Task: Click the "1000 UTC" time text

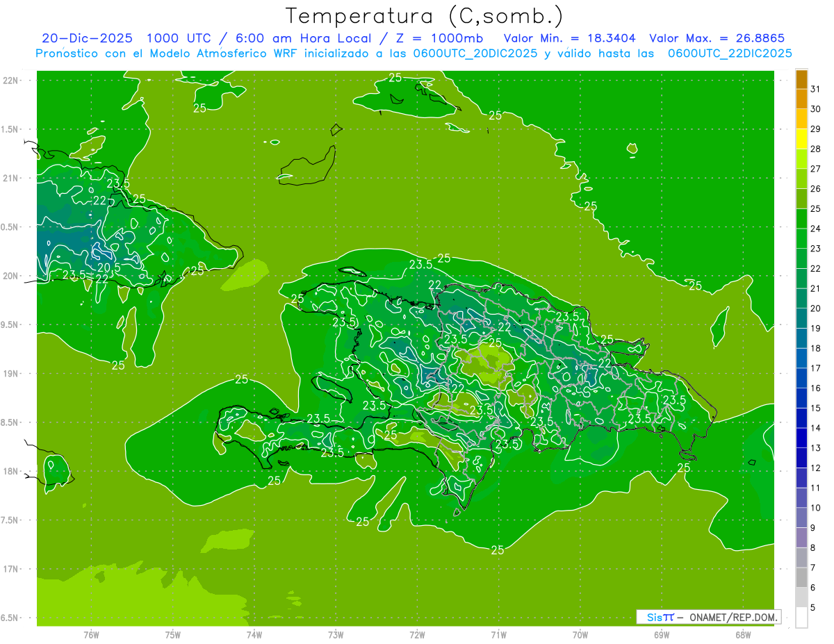Action: coord(179,38)
